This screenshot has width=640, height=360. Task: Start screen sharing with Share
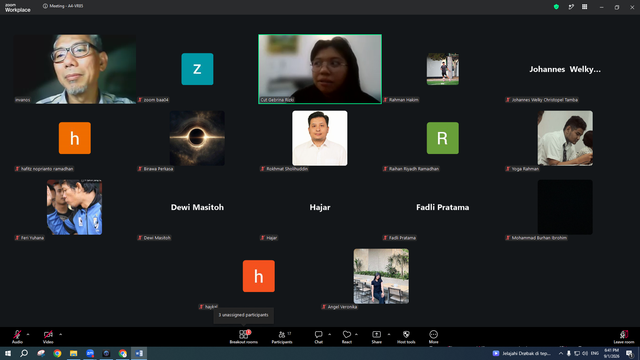pos(376,337)
